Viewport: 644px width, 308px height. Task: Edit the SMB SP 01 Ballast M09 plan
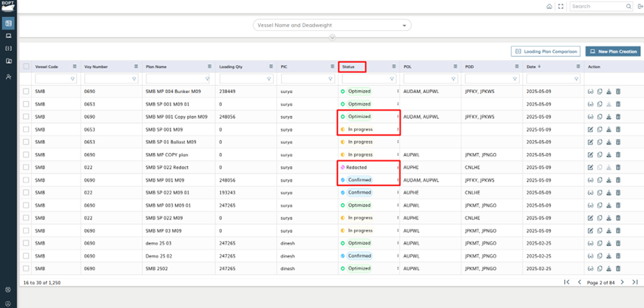tap(590, 142)
